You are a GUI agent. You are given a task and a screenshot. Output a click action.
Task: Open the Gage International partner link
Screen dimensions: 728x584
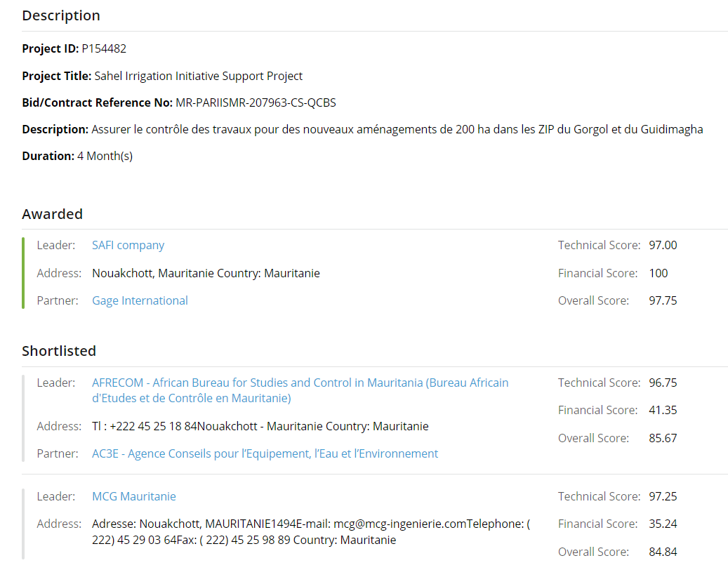(x=140, y=300)
